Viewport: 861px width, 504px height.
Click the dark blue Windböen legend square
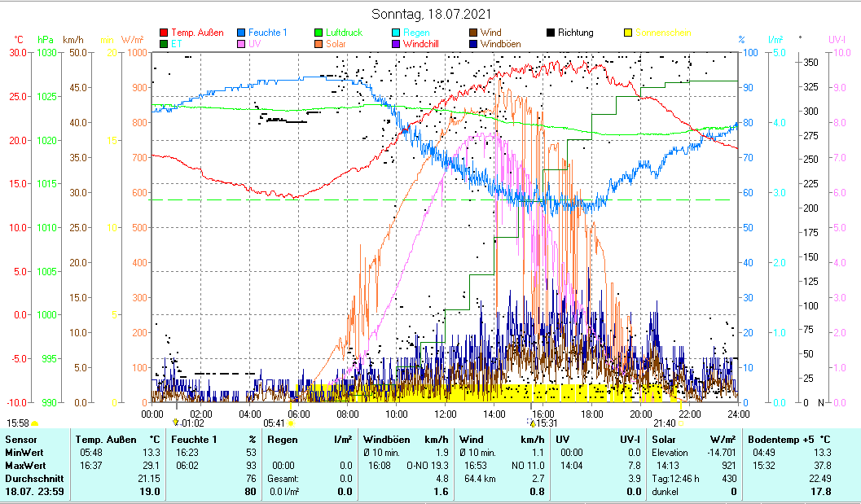pos(473,44)
